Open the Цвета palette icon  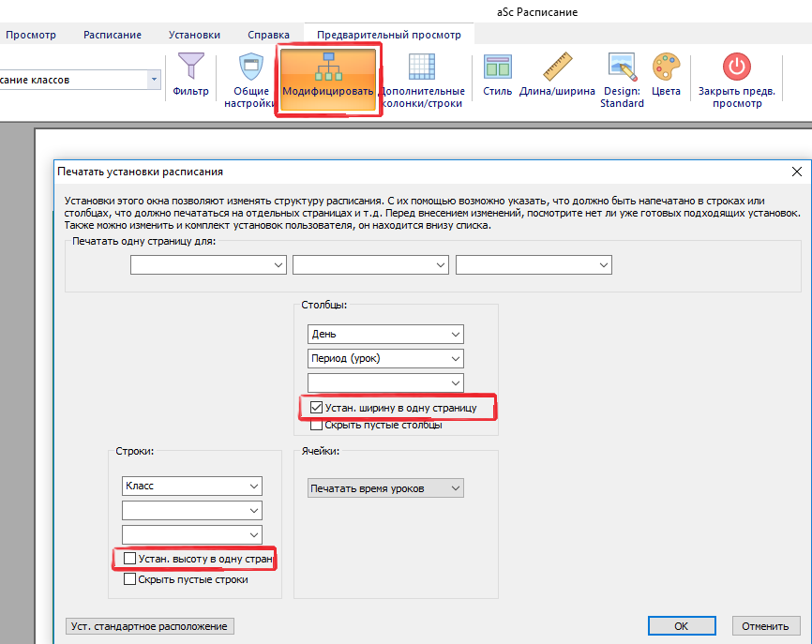(666, 68)
